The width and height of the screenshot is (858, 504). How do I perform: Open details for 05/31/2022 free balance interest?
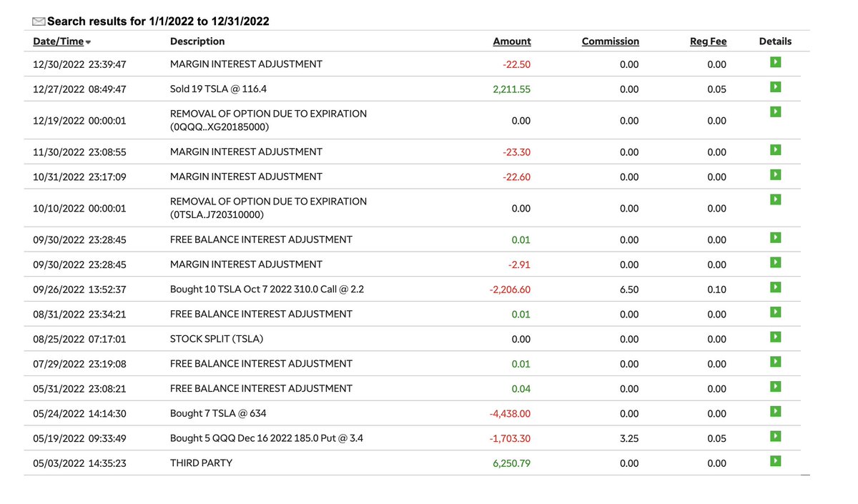coord(776,387)
